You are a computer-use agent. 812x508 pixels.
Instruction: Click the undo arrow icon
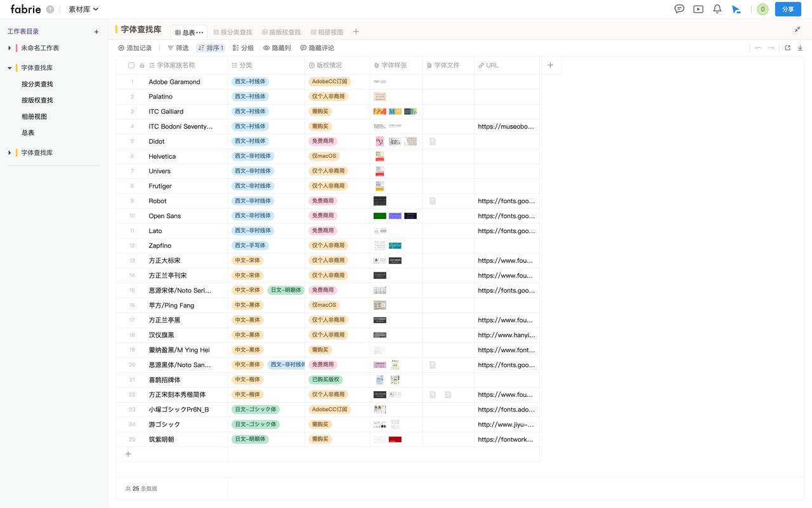pyautogui.click(x=758, y=48)
